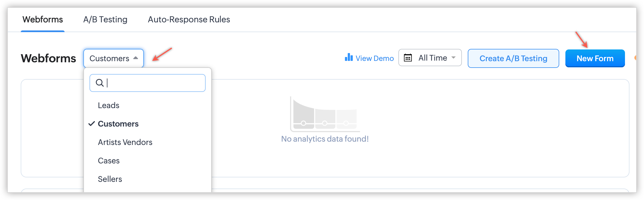Click the bar chart icon beside View Demo
The image size is (644, 200).
pyautogui.click(x=349, y=58)
